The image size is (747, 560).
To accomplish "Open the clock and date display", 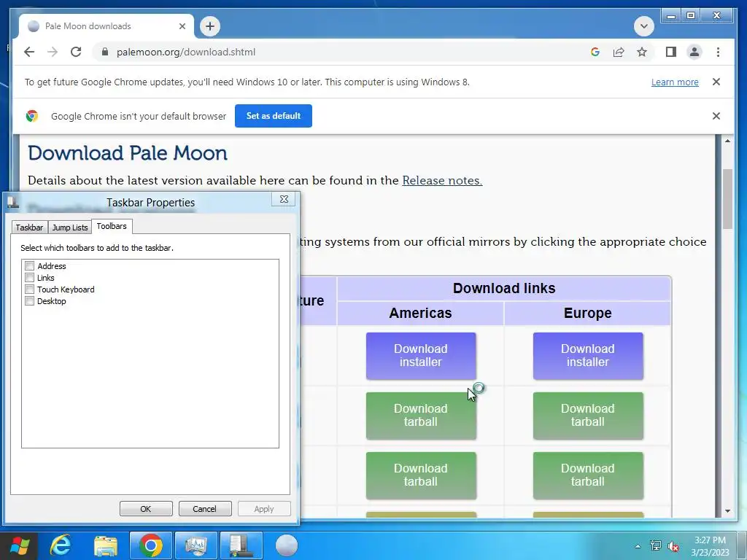I will (710, 546).
